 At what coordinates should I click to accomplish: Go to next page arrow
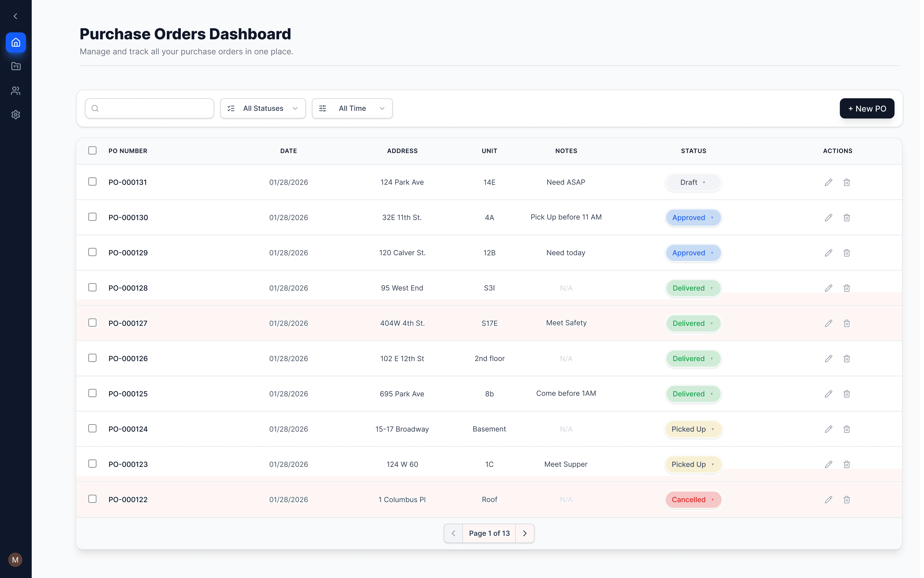coord(525,533)
